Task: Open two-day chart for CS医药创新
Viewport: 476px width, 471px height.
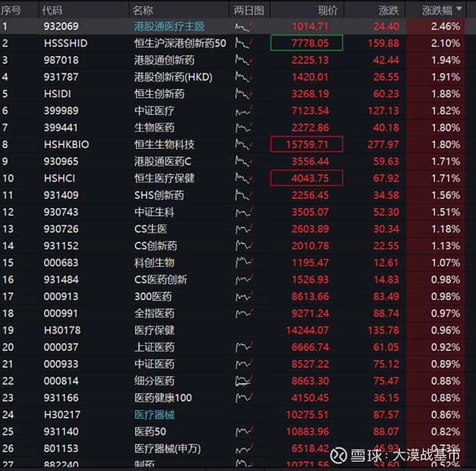Action: click(244, 280)
